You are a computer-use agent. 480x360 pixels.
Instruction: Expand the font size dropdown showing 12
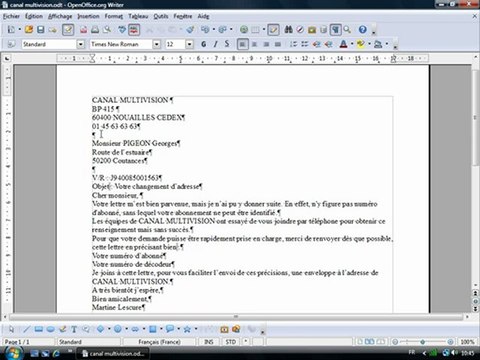pos(189,44)
